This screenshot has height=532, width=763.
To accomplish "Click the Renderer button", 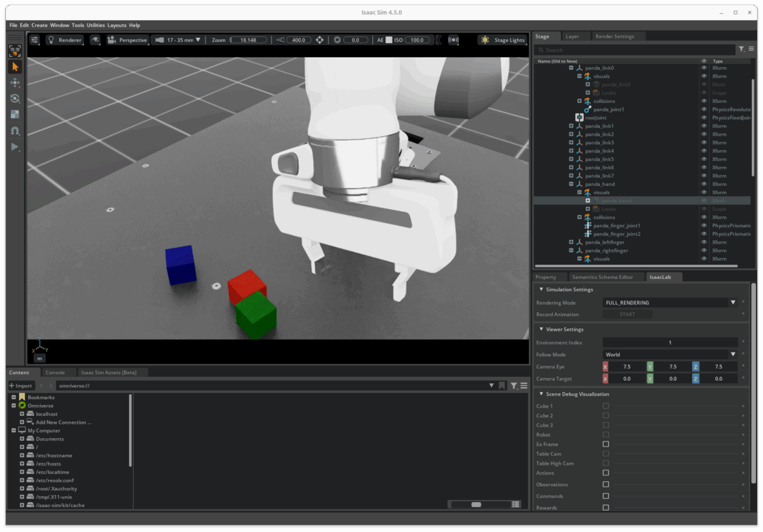I will pyautogui.click(x=65, y=40).
